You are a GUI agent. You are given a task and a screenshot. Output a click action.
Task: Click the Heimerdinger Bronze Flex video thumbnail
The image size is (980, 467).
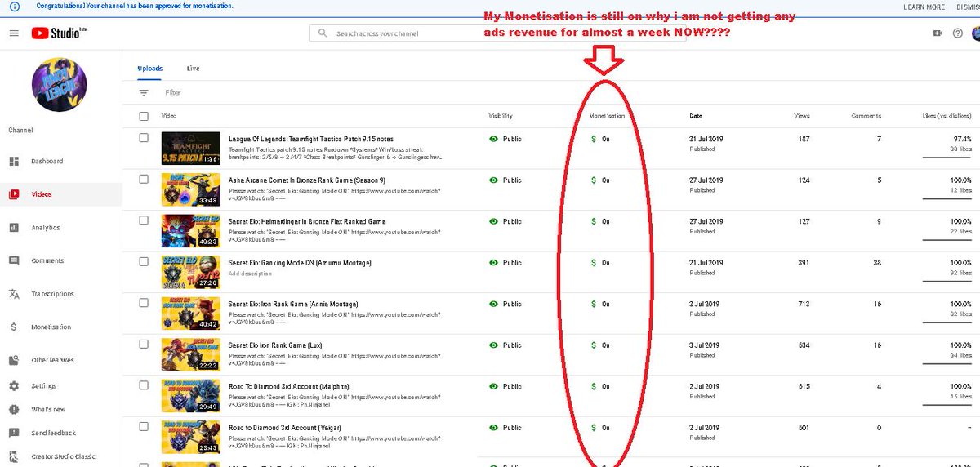(191, 231)
